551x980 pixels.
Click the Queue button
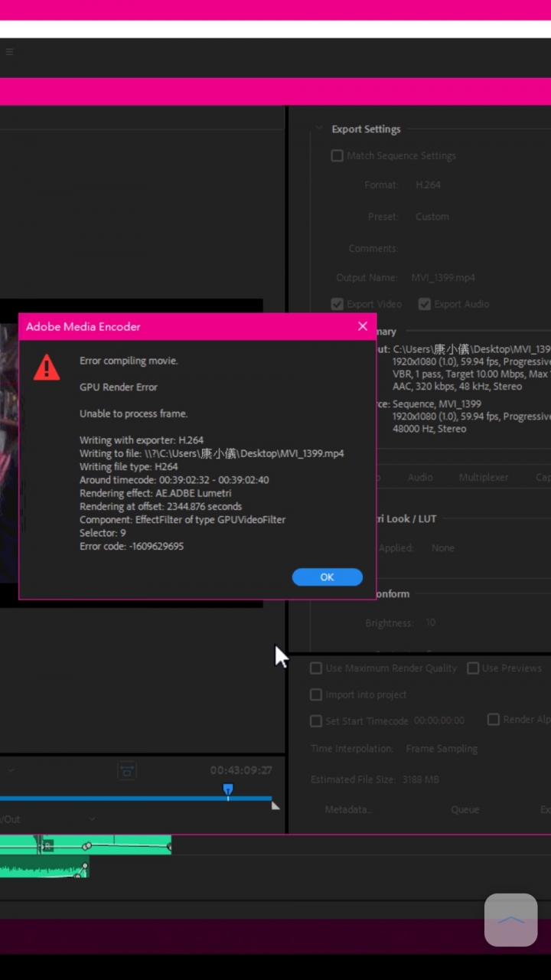465,809
